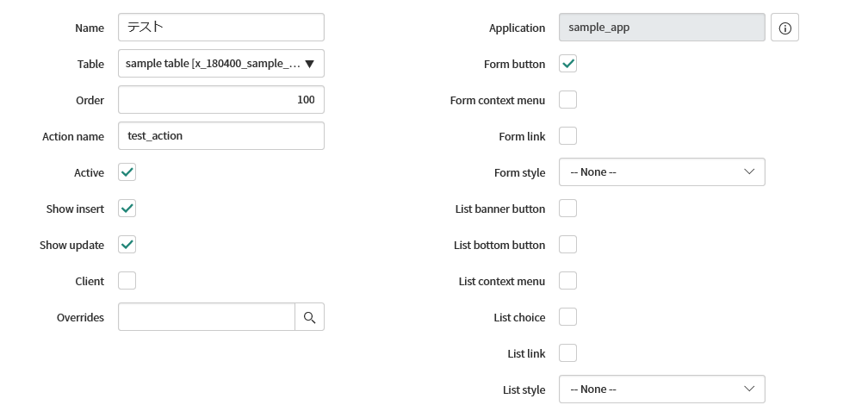Uncheck the Form button checkbox
The height and width of the screenshot is (405, 868).
(568, 64)
